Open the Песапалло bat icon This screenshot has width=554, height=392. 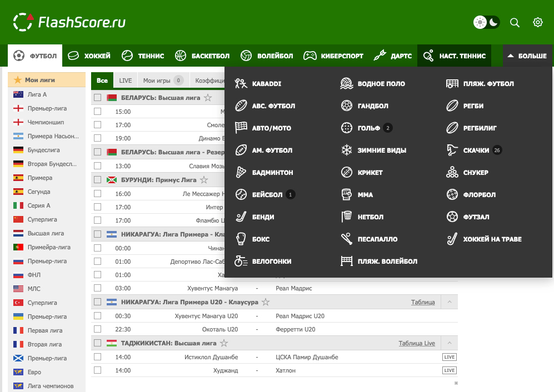tap(347, 239)
